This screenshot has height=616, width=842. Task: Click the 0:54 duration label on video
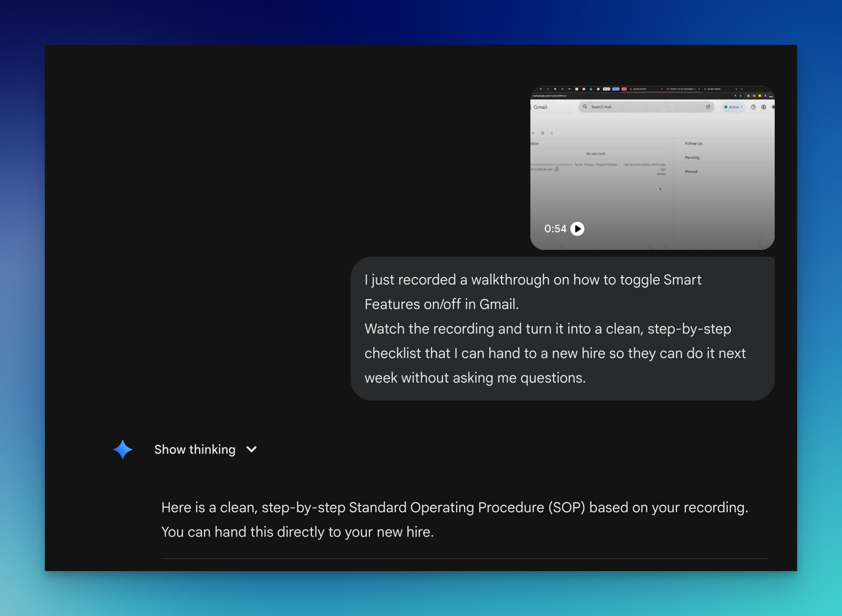(x=555, y=228)
